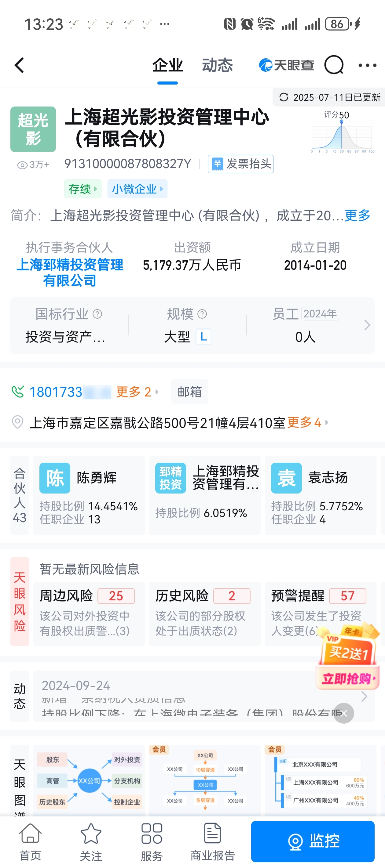Open 陈勇辉 partner card

[x=89, y=495]
